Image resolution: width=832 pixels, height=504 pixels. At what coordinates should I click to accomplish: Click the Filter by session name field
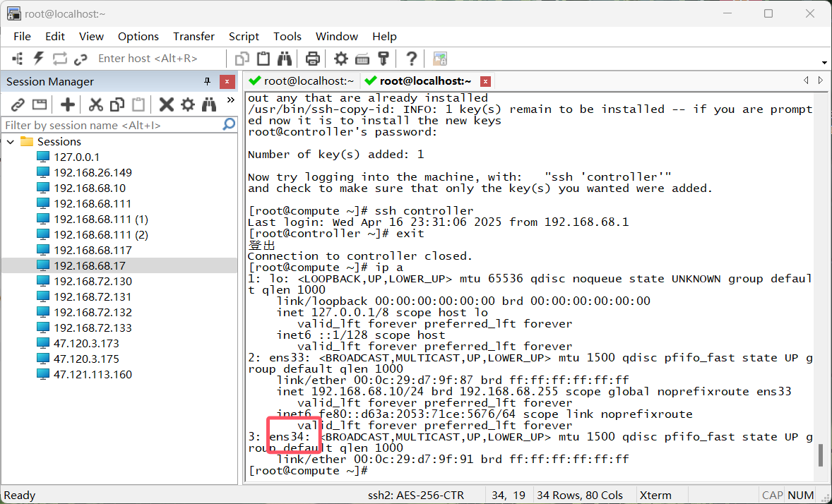coord(112,125)
